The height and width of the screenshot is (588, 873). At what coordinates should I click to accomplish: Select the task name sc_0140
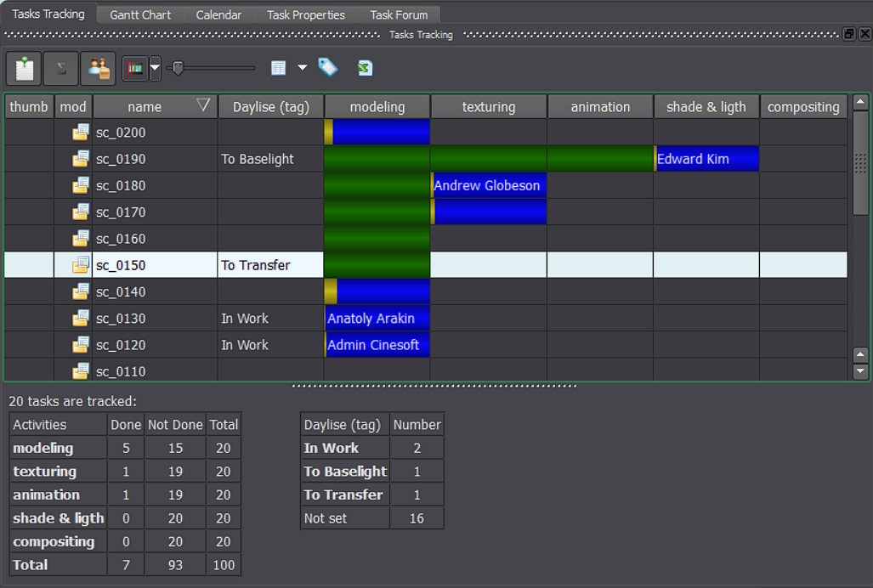tap(121, 292)
